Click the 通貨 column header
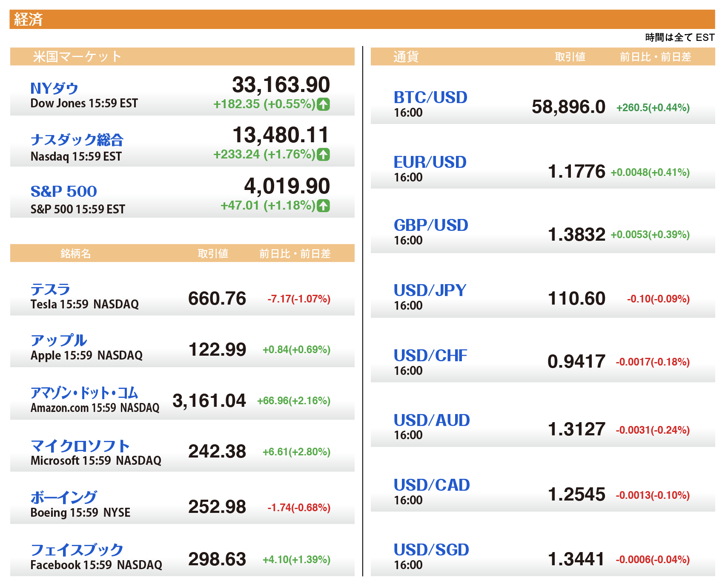 click(406, 57)
